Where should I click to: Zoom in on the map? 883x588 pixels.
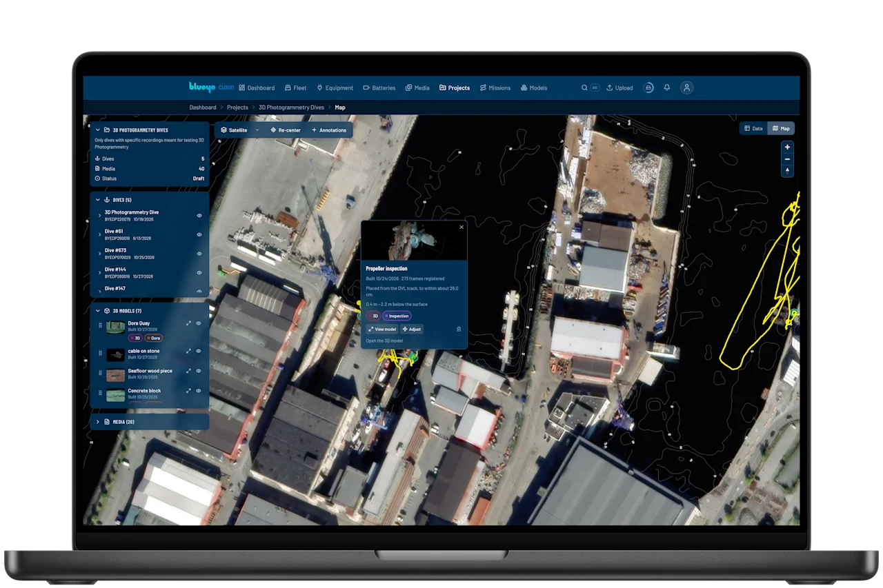pos(788,147)
